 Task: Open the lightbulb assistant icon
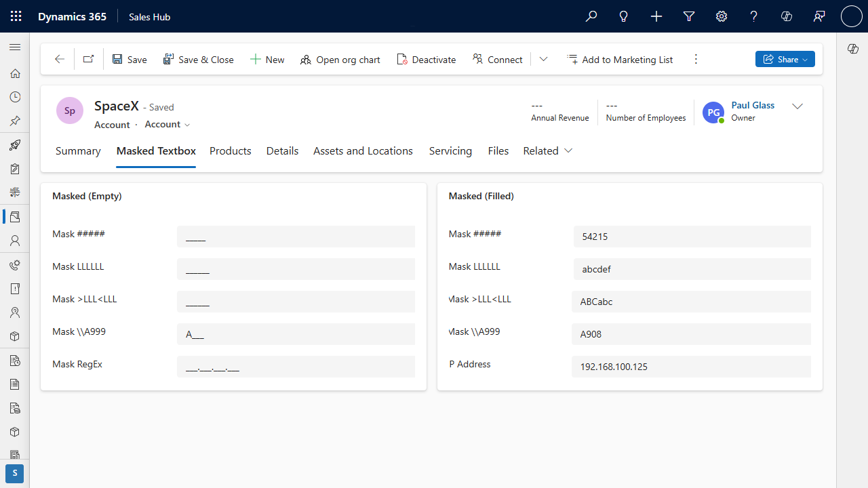pyautogui.click(x=624, y=16)
